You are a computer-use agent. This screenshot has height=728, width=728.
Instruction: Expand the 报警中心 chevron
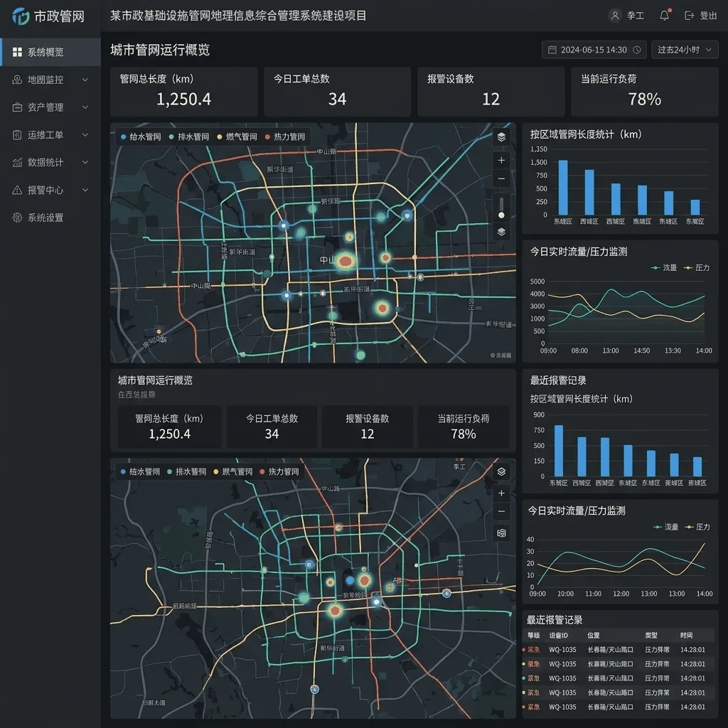coord(85,190)
